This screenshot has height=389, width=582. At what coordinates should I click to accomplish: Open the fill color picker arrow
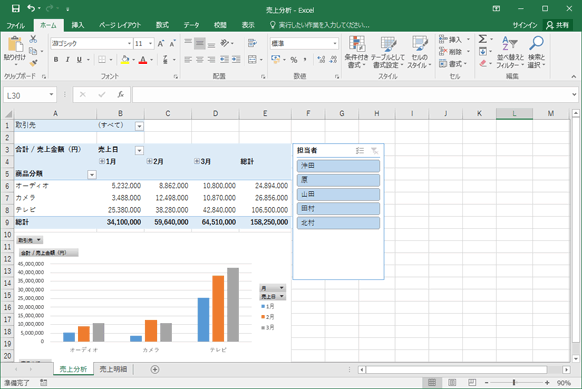134,60
